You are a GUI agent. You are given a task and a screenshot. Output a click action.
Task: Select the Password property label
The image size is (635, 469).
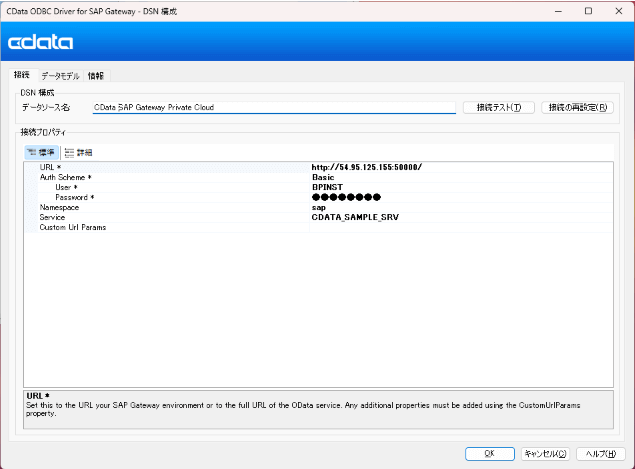pyautogui.click(x=75, y=197)
